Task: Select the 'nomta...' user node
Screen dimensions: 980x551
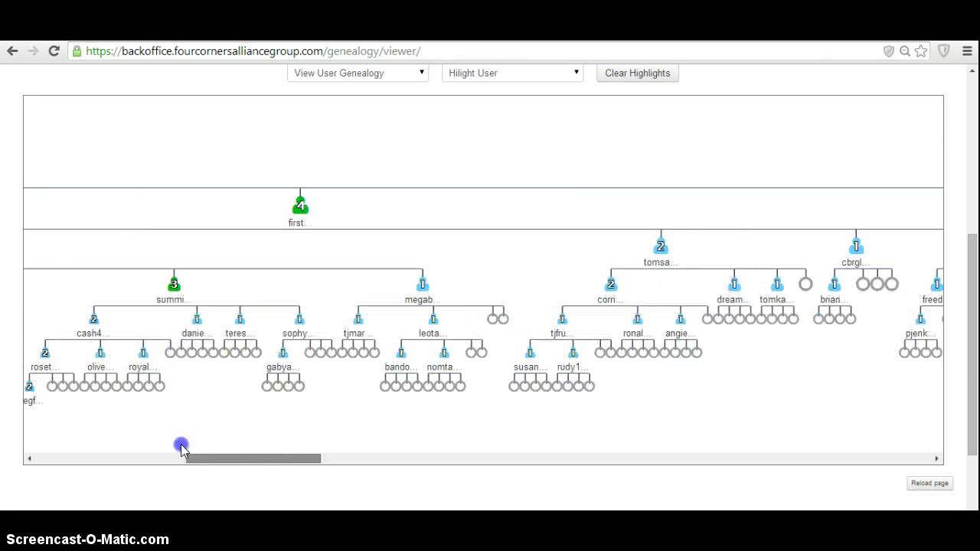Action: pyautogui.click(x=444, y=352)
